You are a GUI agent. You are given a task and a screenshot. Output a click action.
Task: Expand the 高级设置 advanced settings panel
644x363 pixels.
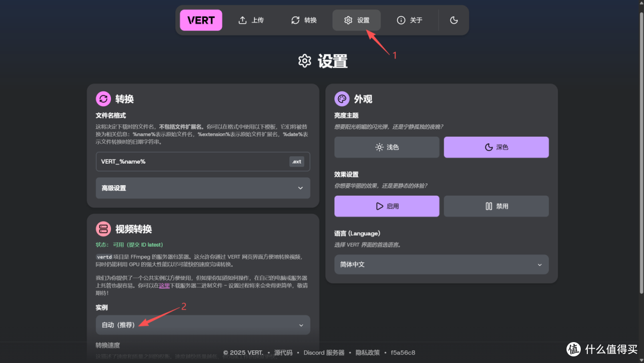point(203,188)
